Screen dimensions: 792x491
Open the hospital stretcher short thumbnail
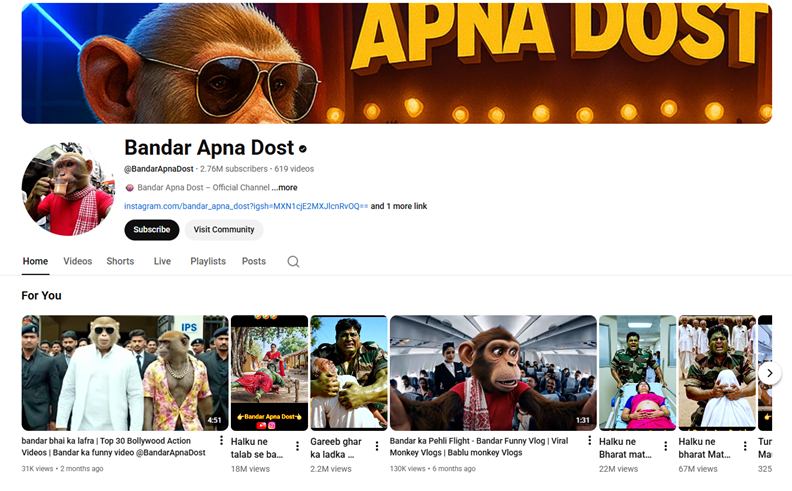pos(637,373)
